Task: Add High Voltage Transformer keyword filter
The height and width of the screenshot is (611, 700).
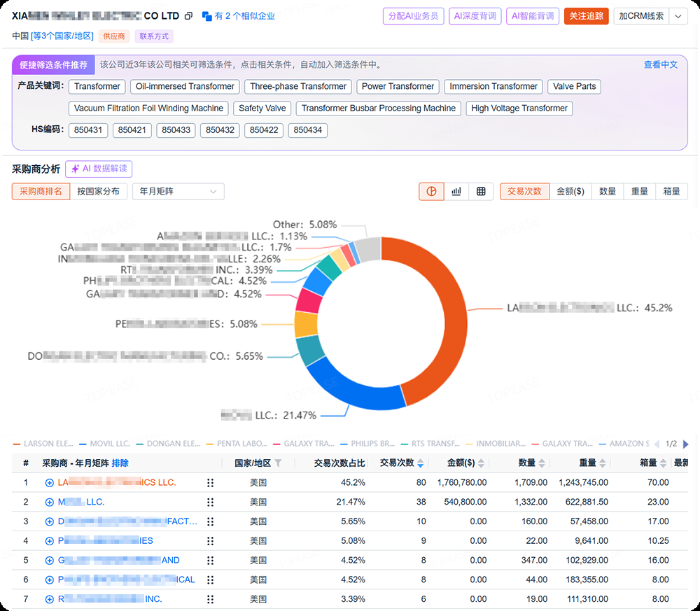Action: click(519, 108)
